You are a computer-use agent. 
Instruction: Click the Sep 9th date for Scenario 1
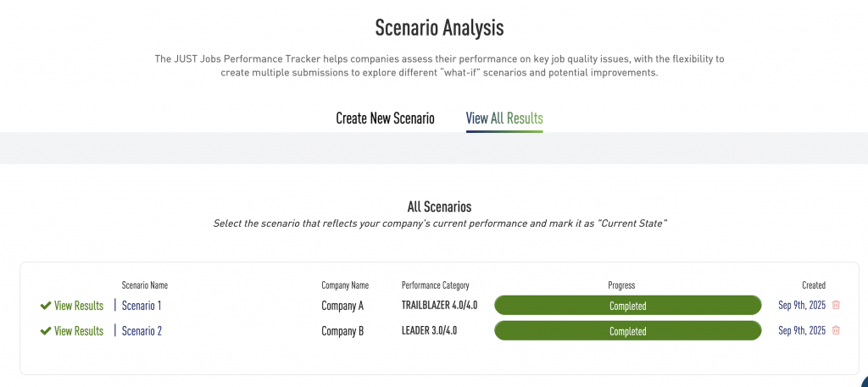coord(802,305)
